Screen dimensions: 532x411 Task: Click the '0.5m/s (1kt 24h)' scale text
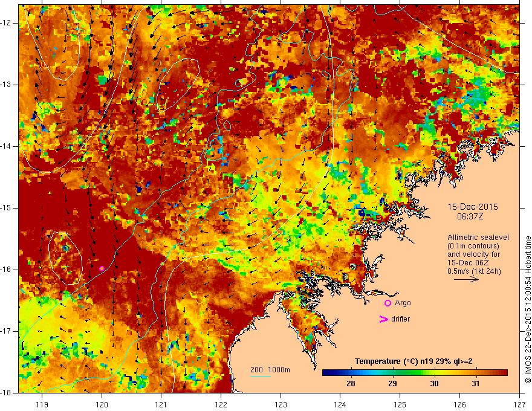[474, 271]
